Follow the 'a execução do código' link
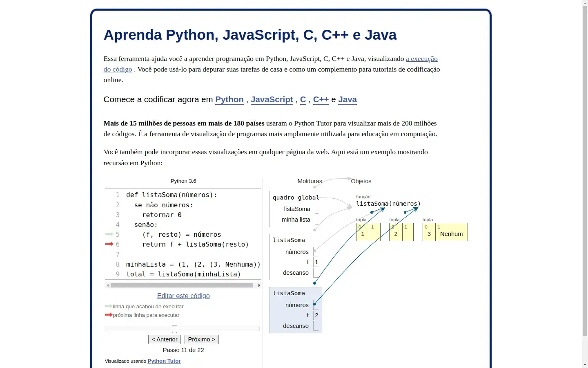The width and height of the screenshot is (588, 368). (421, 59)
